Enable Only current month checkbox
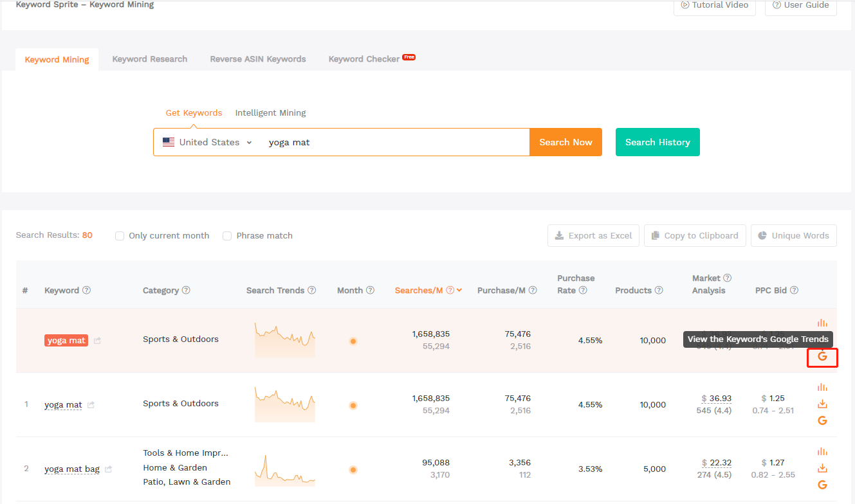The image size is (855, 504). [120, 236]
